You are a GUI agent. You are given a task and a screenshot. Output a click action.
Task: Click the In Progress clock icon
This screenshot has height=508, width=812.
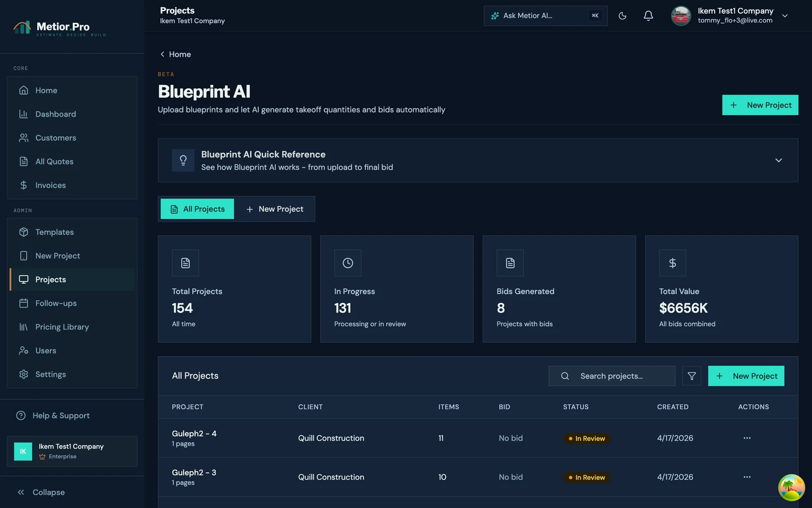(348, 263)
